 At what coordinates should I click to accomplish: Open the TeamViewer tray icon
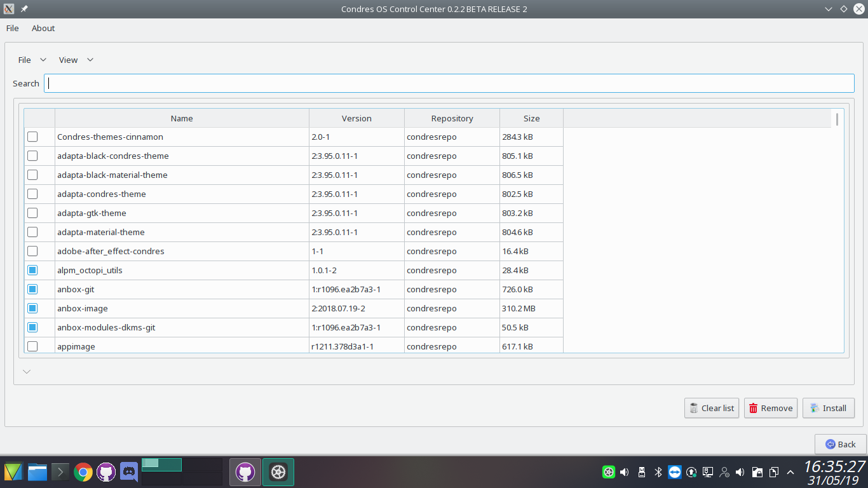[675, 472]
